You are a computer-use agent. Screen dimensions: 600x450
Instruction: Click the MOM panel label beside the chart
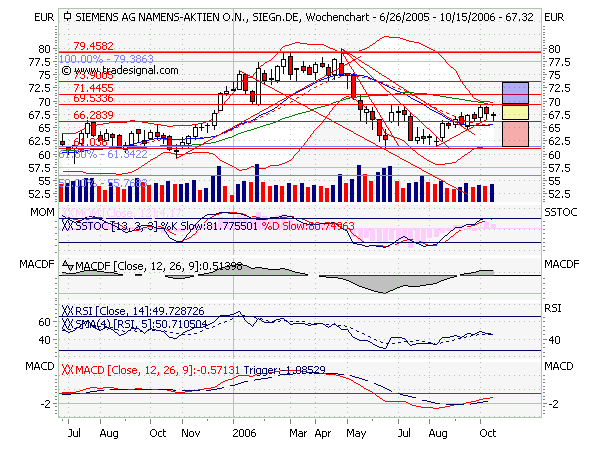(x=42, y=212)
